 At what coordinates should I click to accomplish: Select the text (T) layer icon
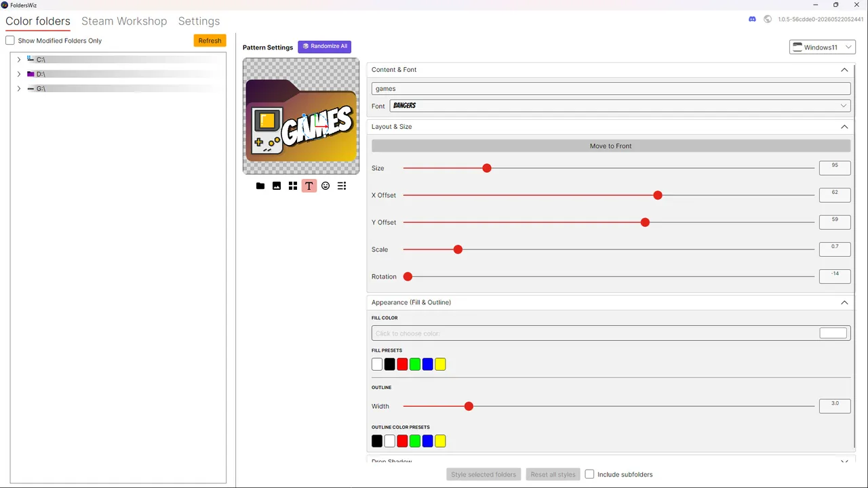coord(309,186)
